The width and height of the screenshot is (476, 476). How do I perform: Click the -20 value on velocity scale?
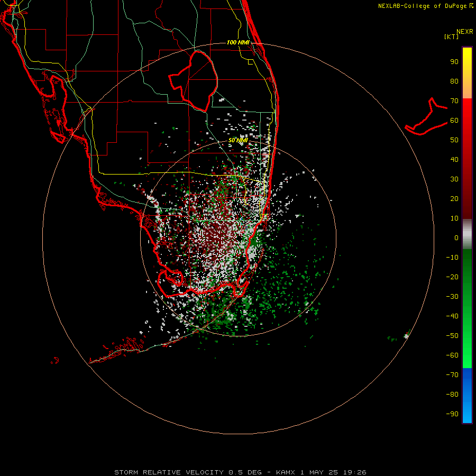pyautogui.click(x=452, y=277)
